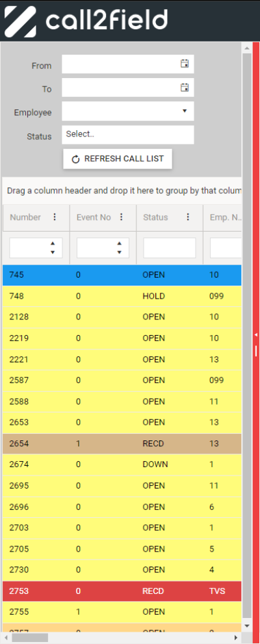Decrease the Event No filter spinner value

(x=120, y=252)
